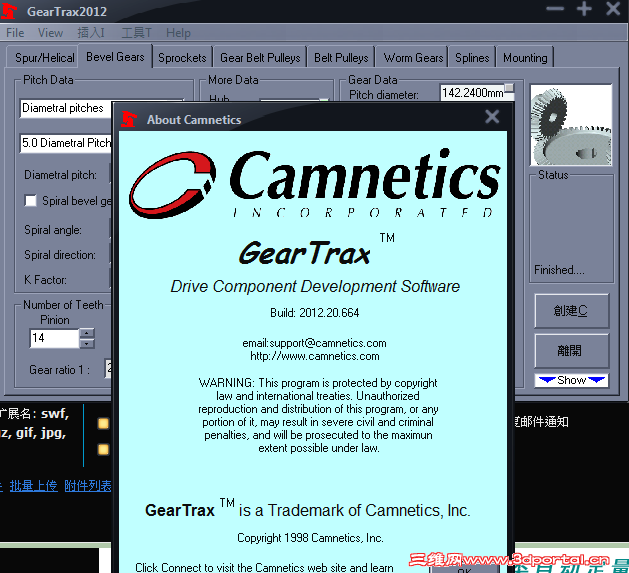Click the 批量上传 link in browser
This screenshot has width=629, height=573.
(34, 486)
